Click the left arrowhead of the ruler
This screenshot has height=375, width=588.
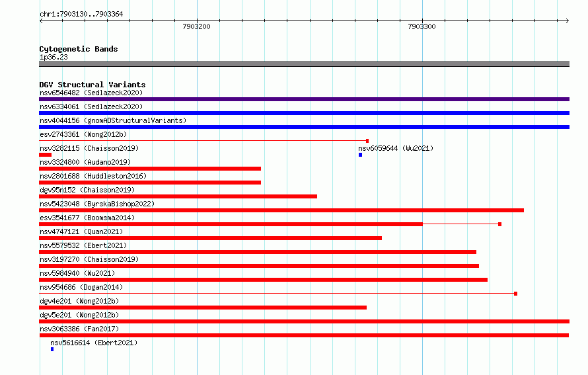[x=41, y=21]
